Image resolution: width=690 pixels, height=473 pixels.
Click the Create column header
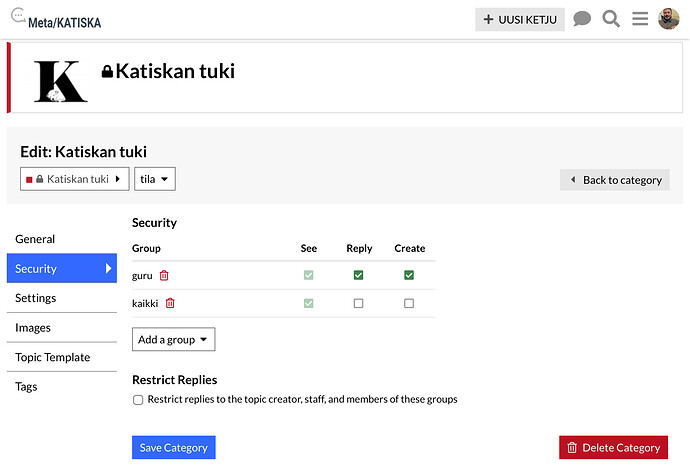409,248
